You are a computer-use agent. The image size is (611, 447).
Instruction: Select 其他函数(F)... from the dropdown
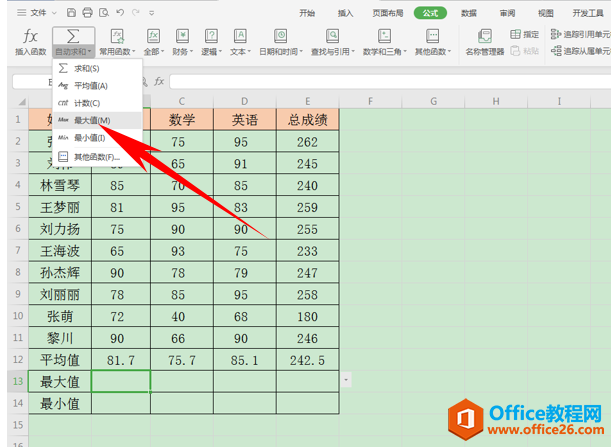click(x=97, y=157)
